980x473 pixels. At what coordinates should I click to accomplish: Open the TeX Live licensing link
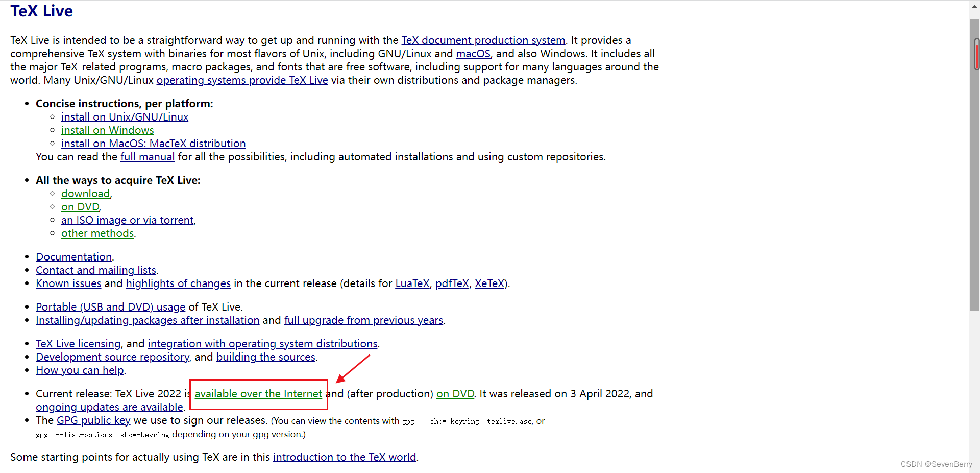(x=78, y=344)
